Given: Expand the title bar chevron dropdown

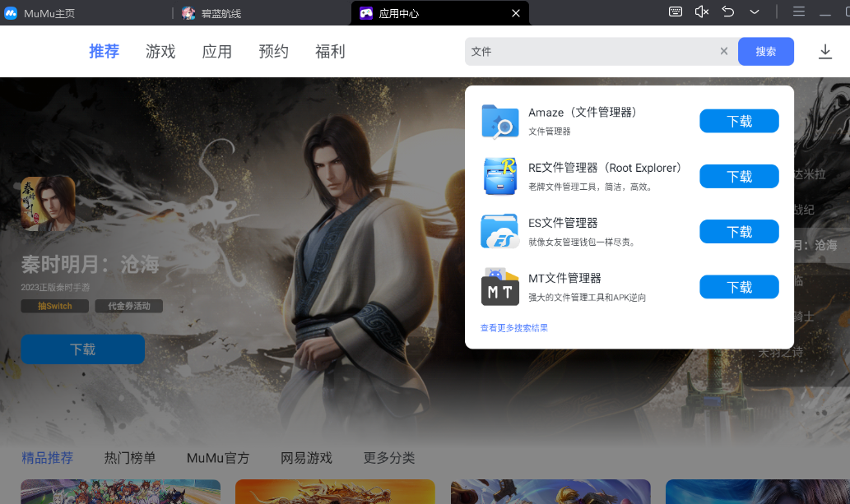Looking at the screenshot, I should click(755, 12).
